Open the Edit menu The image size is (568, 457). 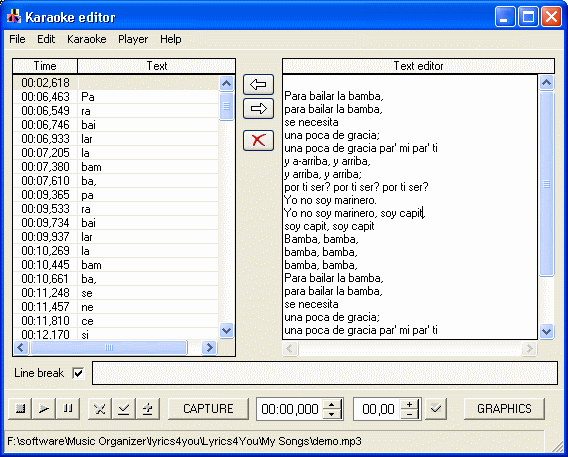(x=46, y=39)
